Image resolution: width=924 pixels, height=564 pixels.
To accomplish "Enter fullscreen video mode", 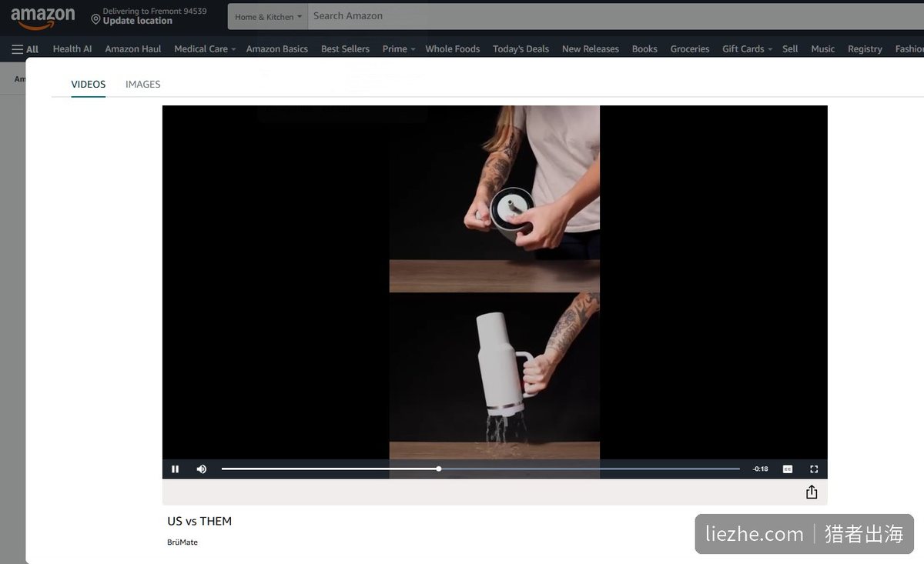I will tap(814, 469).
